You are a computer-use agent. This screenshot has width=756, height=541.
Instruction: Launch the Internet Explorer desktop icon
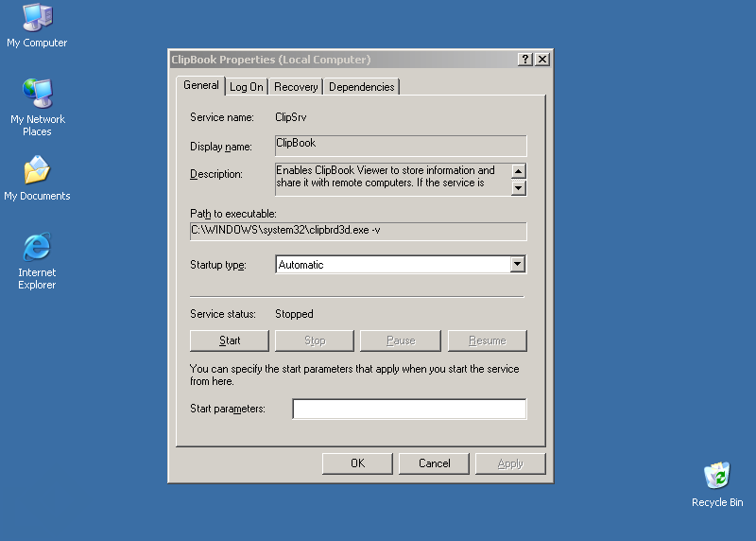tap(37, 261)
